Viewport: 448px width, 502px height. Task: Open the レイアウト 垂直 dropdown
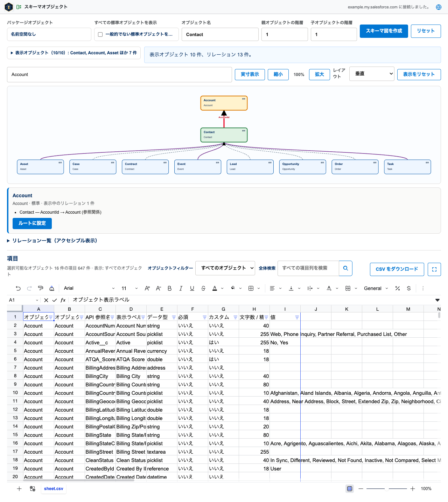372,74
